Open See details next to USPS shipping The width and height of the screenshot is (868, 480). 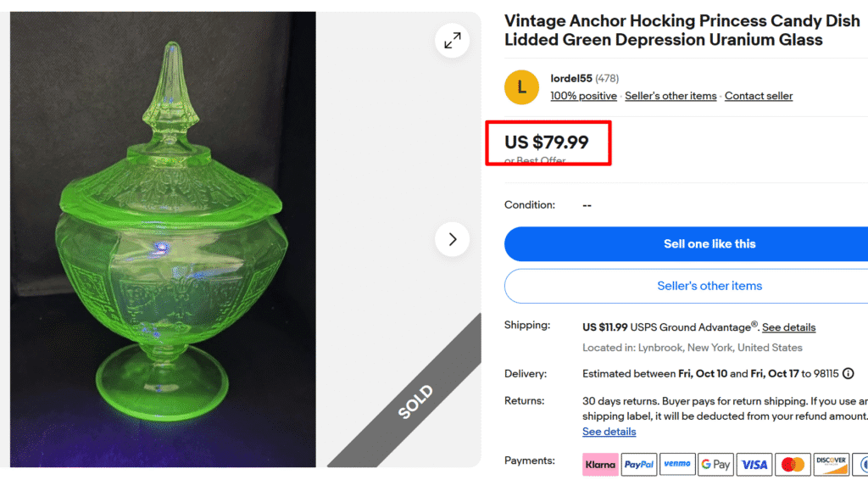click(x=788, y=327)
